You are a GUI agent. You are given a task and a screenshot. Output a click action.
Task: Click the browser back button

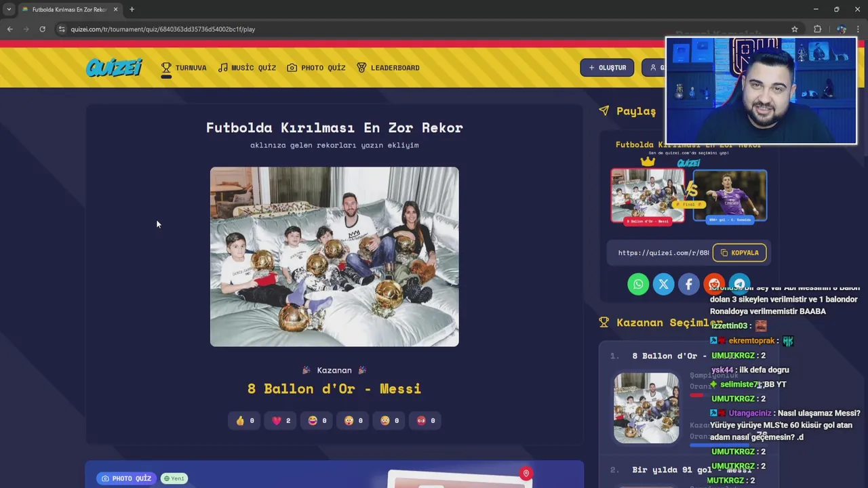pyautogui.click(x=9, y=29)
